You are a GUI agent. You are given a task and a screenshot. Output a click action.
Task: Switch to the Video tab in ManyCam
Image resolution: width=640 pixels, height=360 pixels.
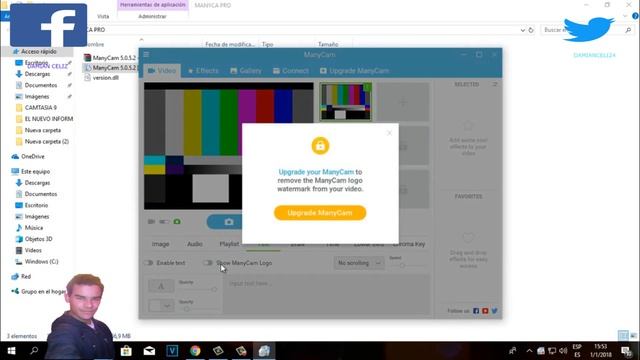tap(162, 71)
